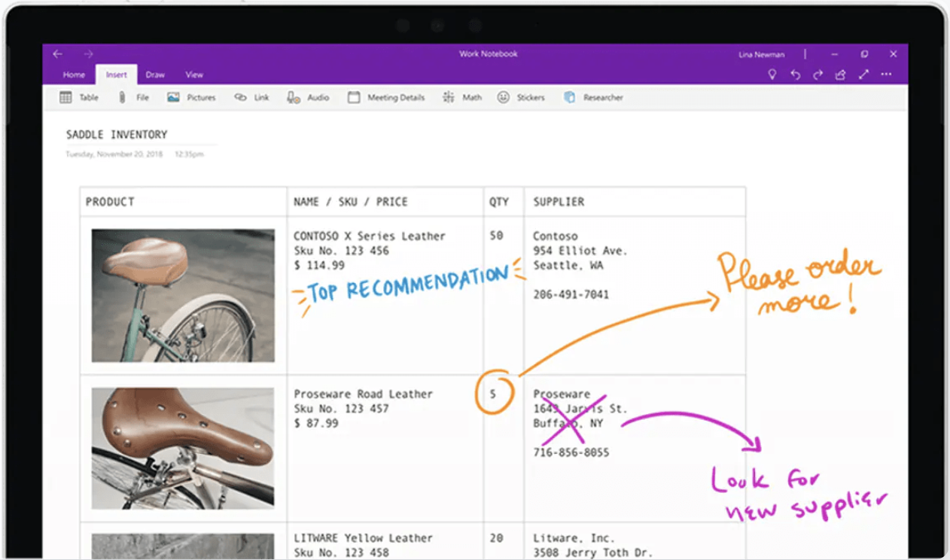Click 'Sku No. 123 457' text
Viewport: 950px width, 560px height.
(341, 409)
